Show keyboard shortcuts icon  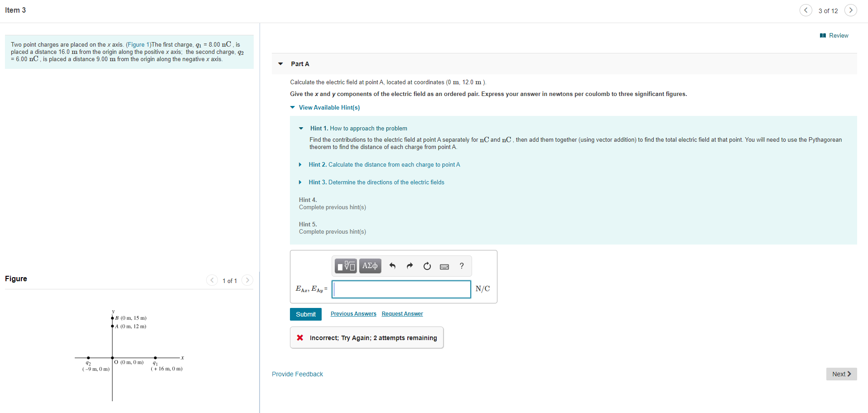444,267
